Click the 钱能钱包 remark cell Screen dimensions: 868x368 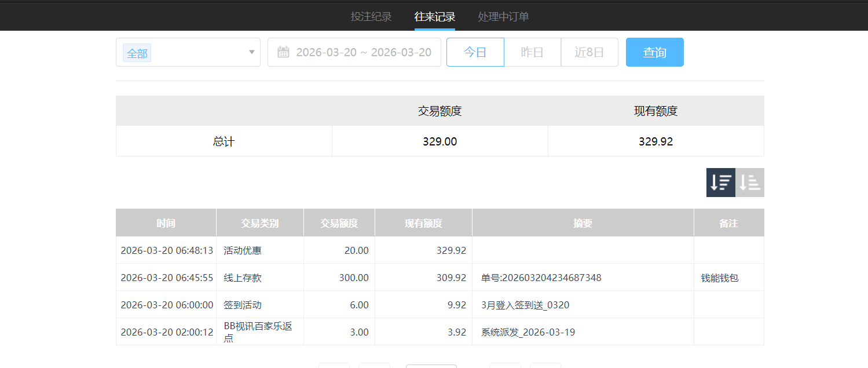(728, 277)
